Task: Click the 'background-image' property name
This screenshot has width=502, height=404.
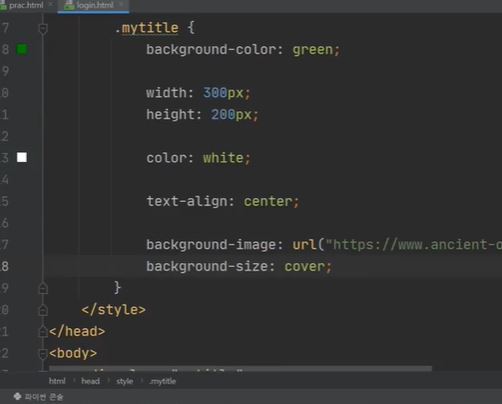Action: click(x=211, y=245)
